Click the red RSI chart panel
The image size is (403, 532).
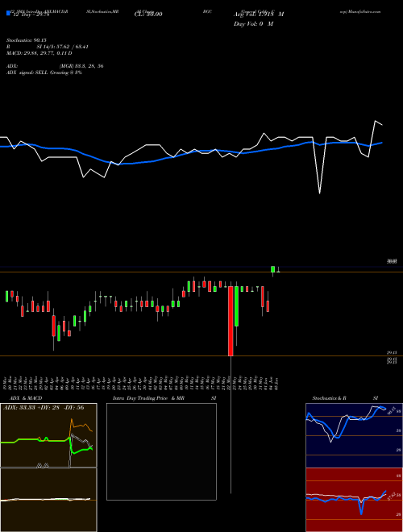354,500
